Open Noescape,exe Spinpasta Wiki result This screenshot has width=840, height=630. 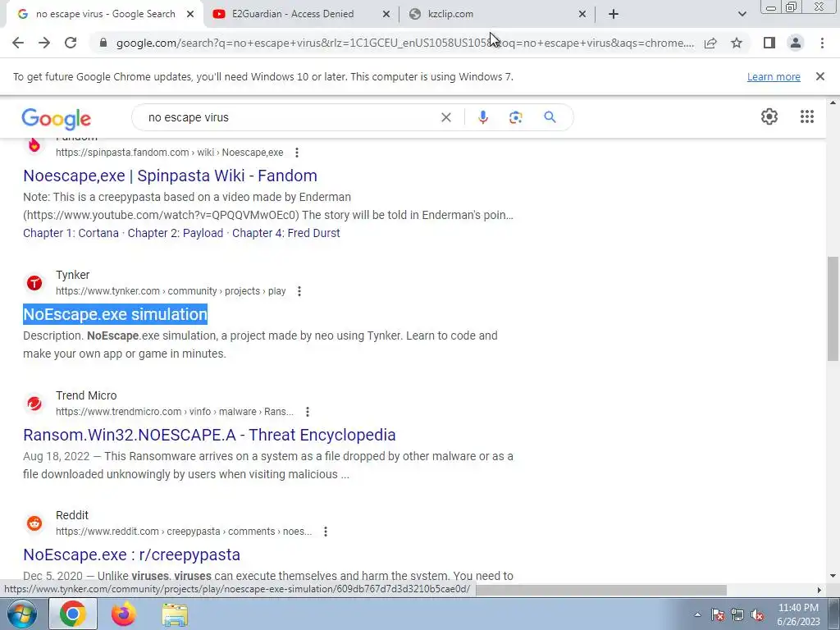click(171, 176)
